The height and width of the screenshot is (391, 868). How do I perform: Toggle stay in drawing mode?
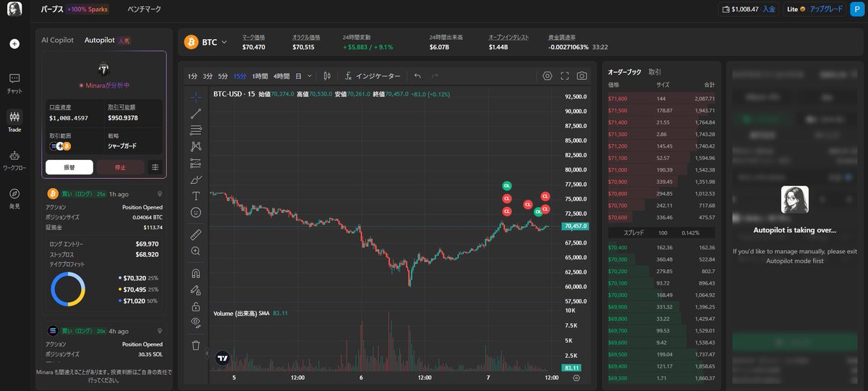click(x=196, y=290)
